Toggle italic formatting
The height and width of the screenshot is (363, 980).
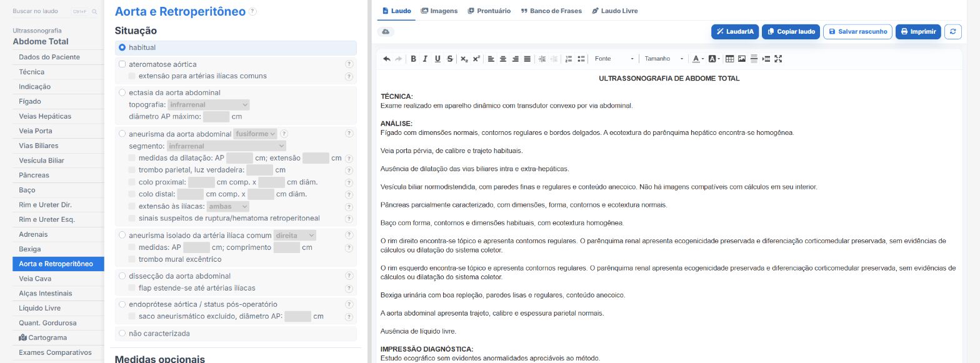coord(425,59)
